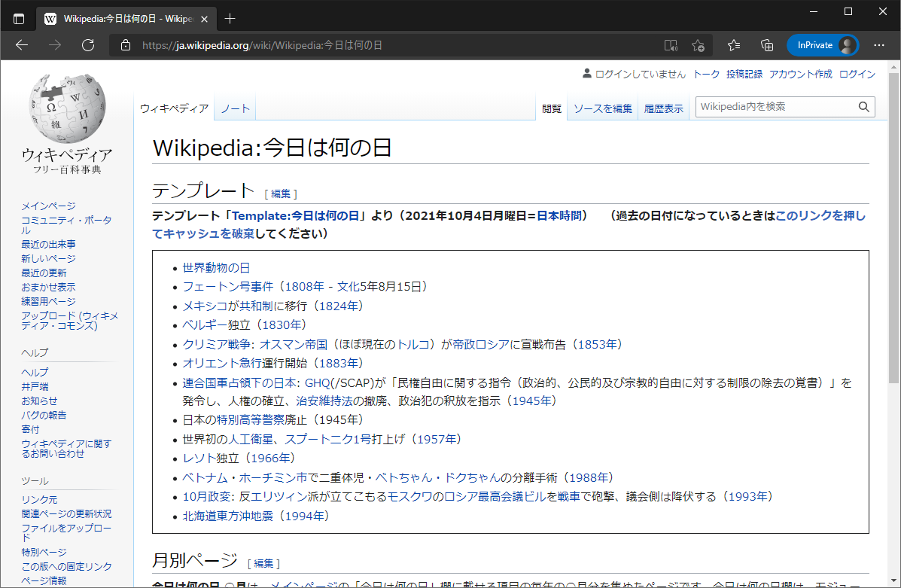Open 特別ページ tool link
Screen dimensions: 901x588
click(44, 553)
